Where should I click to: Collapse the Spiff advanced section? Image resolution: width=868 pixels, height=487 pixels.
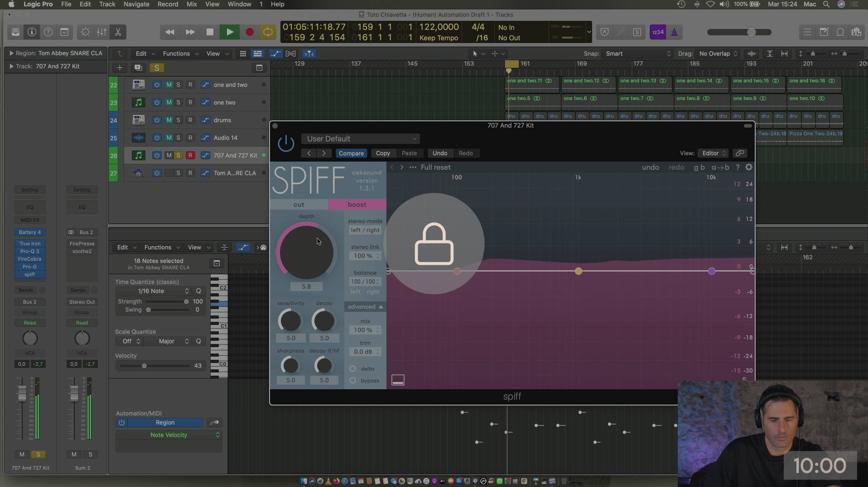click(x=365, y=307)
